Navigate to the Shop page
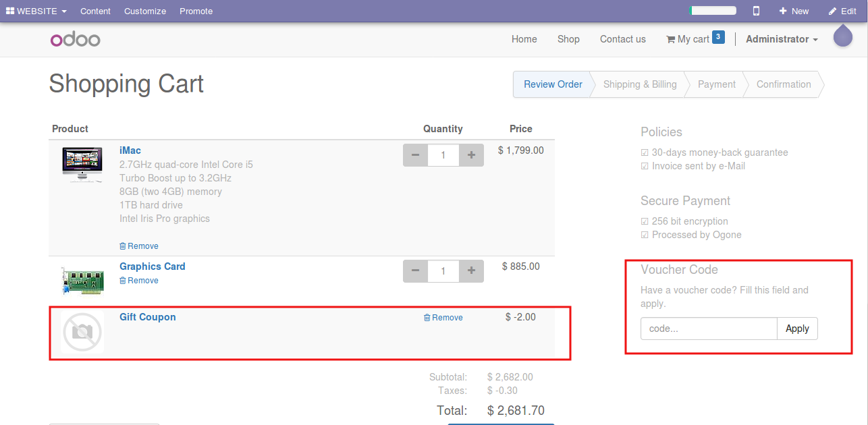This screenshot has width=868, height=425. pos(568,39)
